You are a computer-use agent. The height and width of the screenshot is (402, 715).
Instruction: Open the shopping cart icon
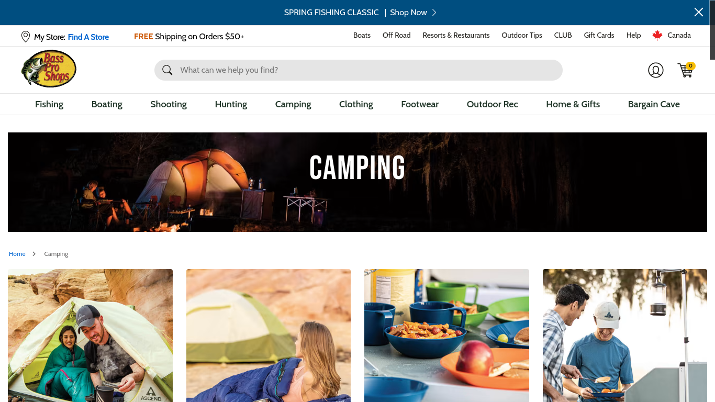pos(685,70)
